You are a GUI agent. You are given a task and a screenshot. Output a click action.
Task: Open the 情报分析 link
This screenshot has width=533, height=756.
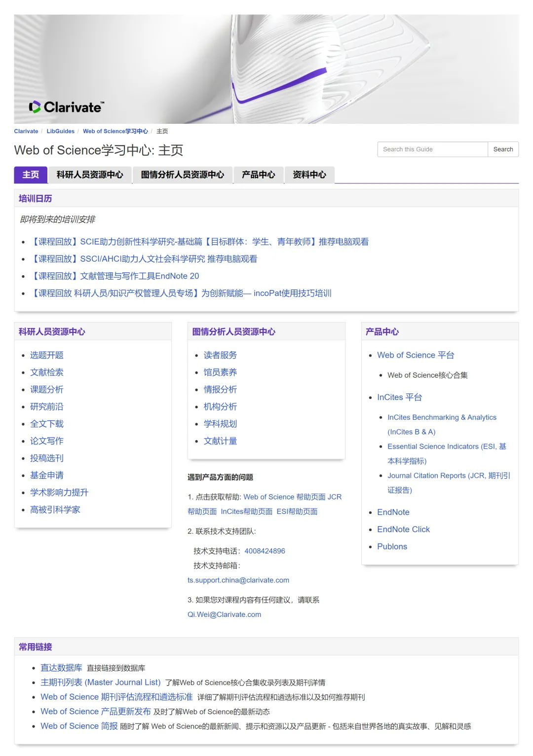(x=220, y=390)
